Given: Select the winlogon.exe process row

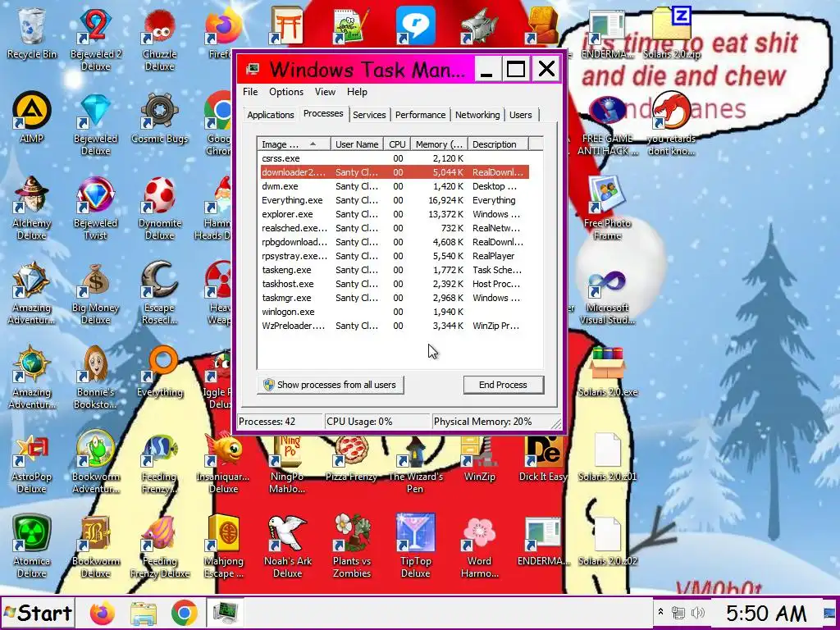Looking at the screenshot, I should pos(395,312).
